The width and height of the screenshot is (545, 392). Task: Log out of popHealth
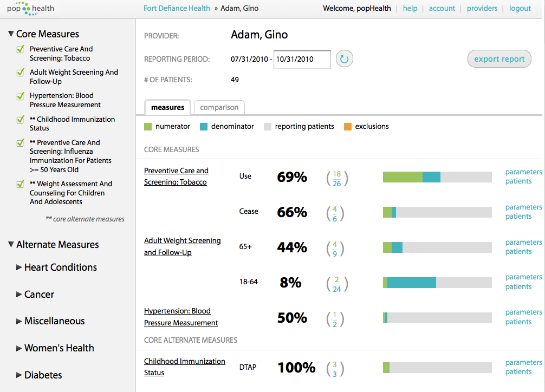point(519,8)
